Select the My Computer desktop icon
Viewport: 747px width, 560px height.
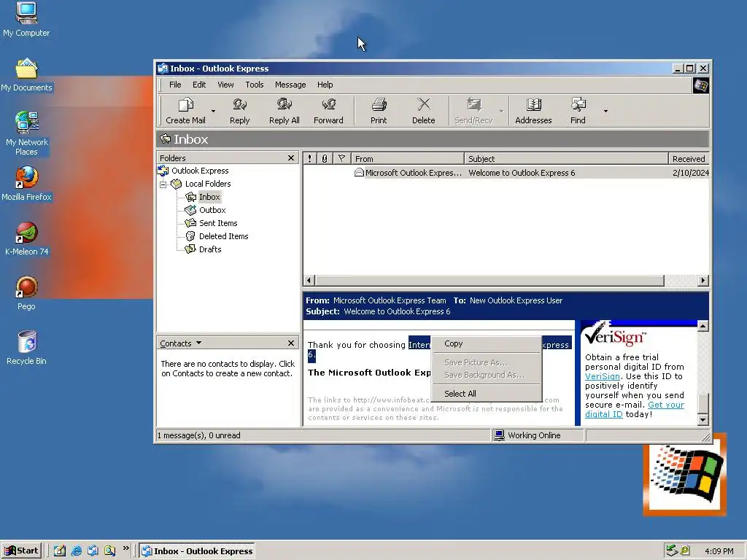click(26, 20)
